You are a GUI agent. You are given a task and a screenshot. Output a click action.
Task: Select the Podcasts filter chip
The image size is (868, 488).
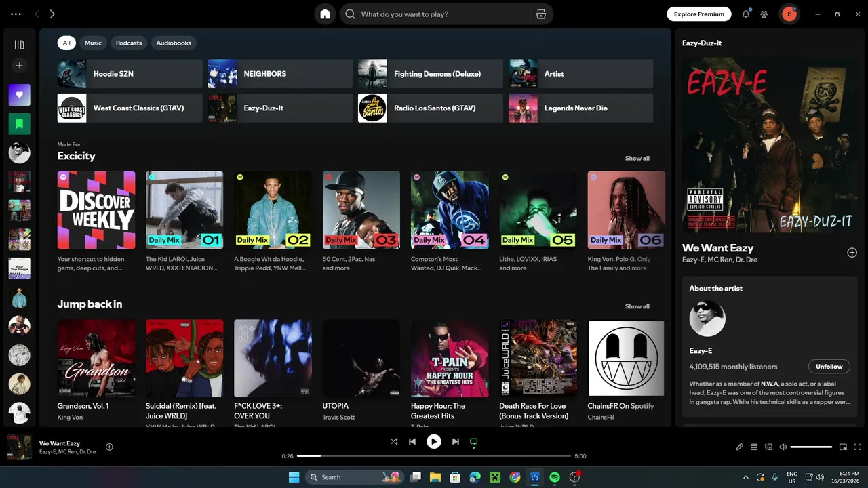129,43
